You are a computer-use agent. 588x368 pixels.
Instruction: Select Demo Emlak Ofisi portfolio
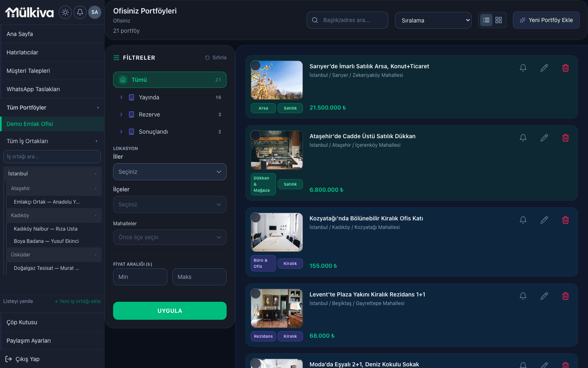(52, 124)
